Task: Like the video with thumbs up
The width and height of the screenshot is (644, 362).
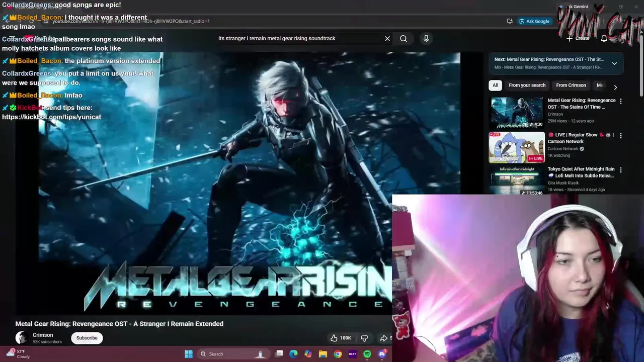Action: (334, 338)
